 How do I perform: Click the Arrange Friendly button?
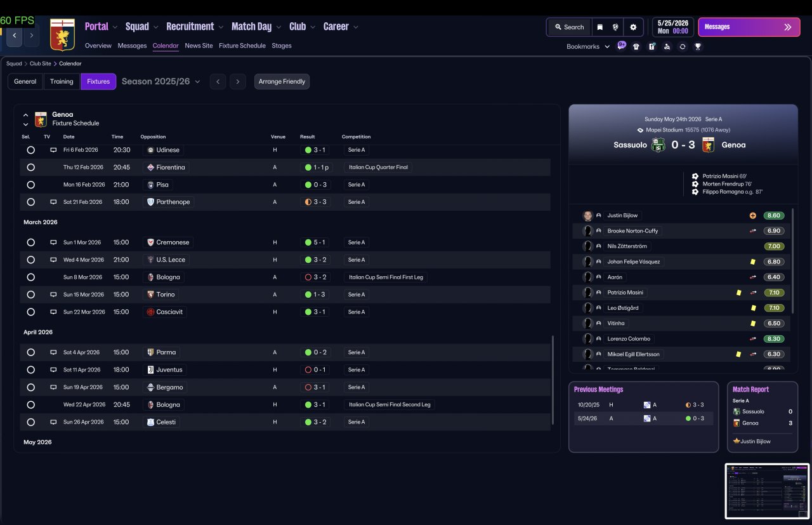(x=282, y=81)
